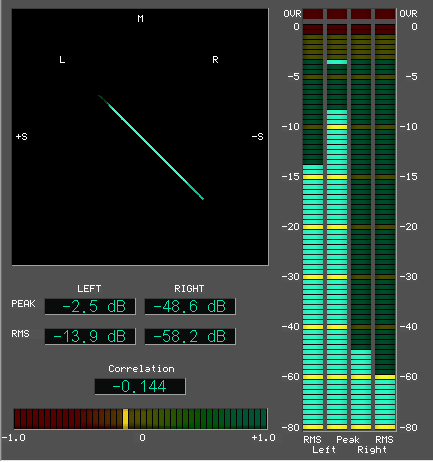Click the Correlation value -0.144
This screenshot has height=462, width=433.
pyautogui.click(x=140, y=386)
